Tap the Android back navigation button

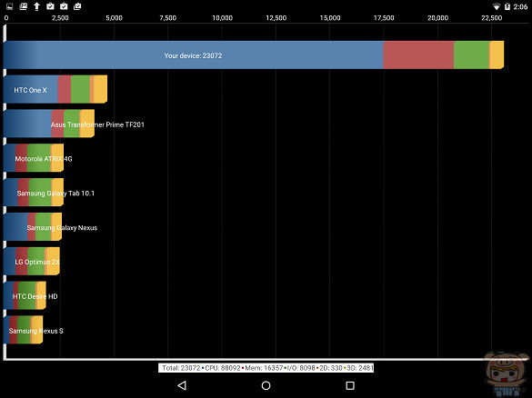coord(182,385)
